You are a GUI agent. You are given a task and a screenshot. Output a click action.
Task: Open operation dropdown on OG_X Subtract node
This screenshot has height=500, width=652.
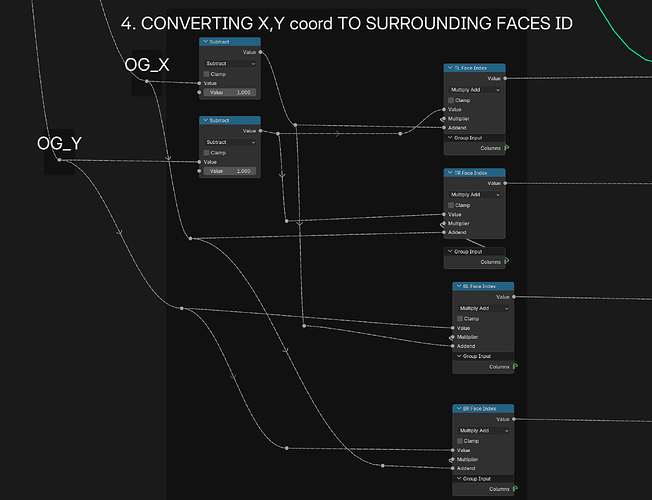click(x=230, y=64)
